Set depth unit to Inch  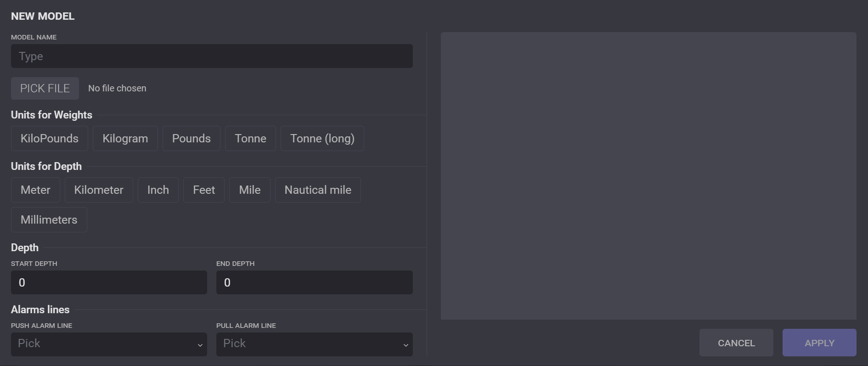pyautogui.click(x=158, y=190)
